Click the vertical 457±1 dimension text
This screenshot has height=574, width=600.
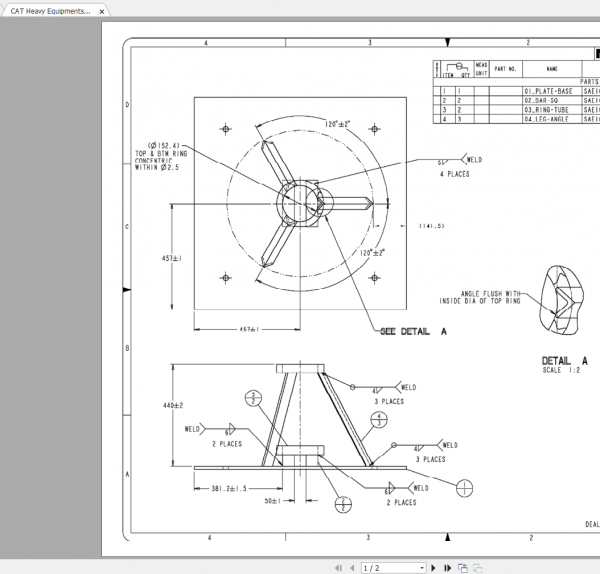pos(172,258)
